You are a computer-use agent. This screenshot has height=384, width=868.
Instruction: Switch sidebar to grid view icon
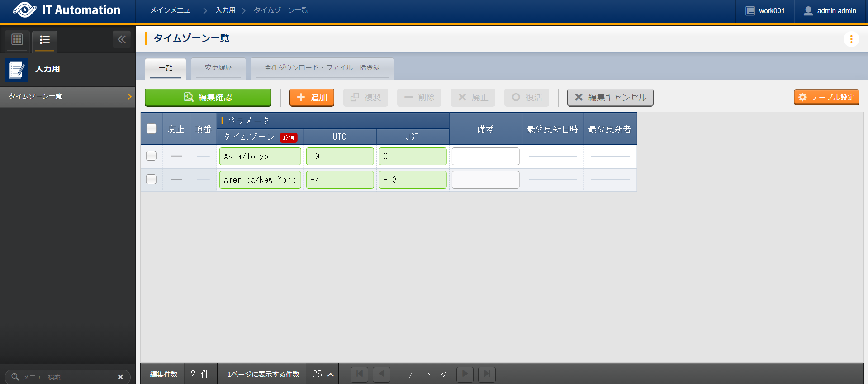(x=17, y=40)
